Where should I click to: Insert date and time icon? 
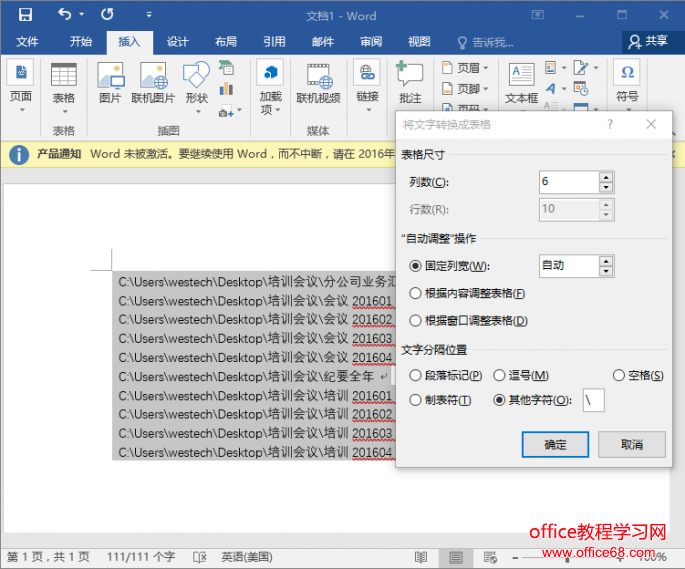click(581, 89)
